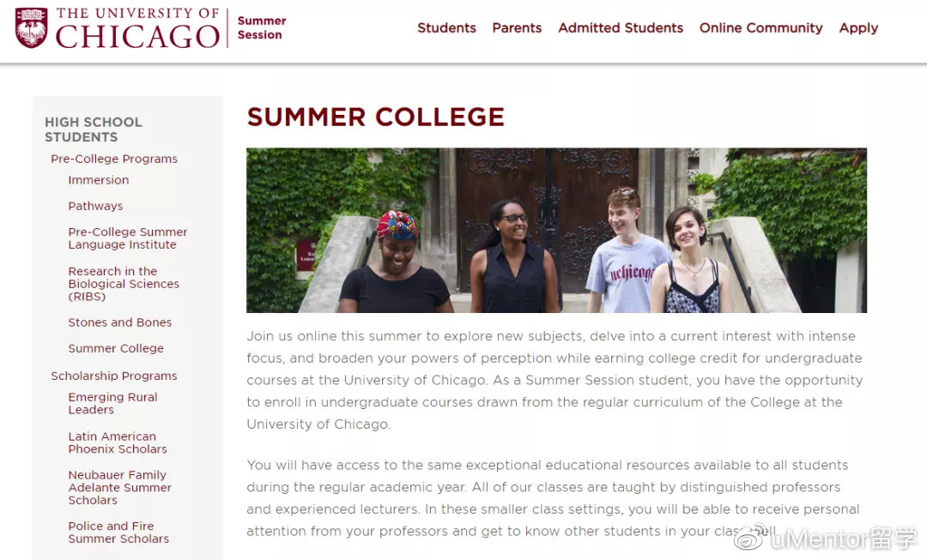Open Latin American Phoenix Scholars link

pyautogui.click(x=118, y=443)
